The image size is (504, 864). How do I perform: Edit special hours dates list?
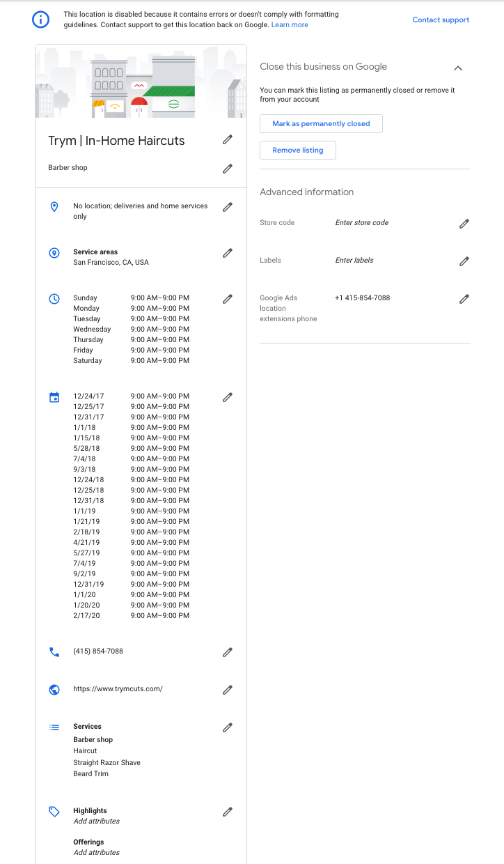228,397
